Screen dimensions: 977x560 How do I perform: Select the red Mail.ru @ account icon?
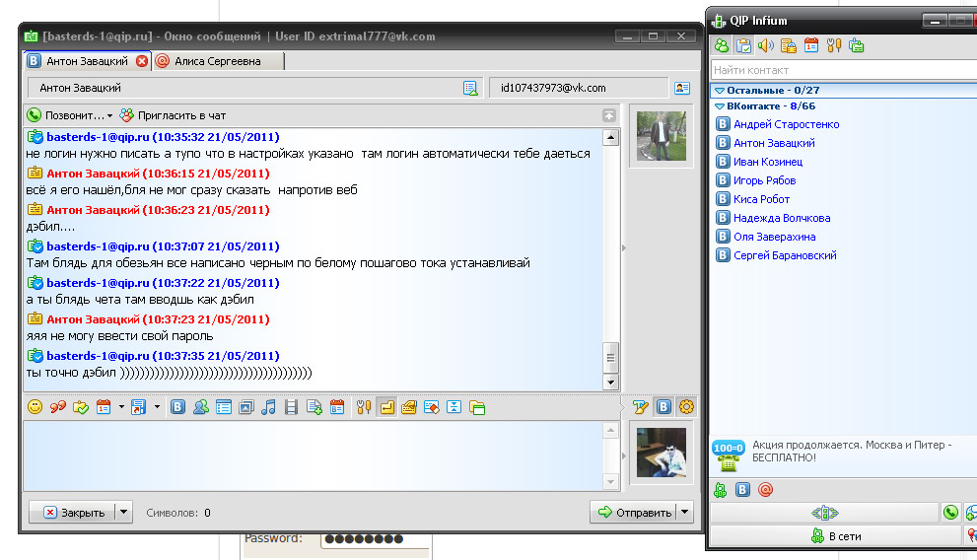click(x=766, y=490)
